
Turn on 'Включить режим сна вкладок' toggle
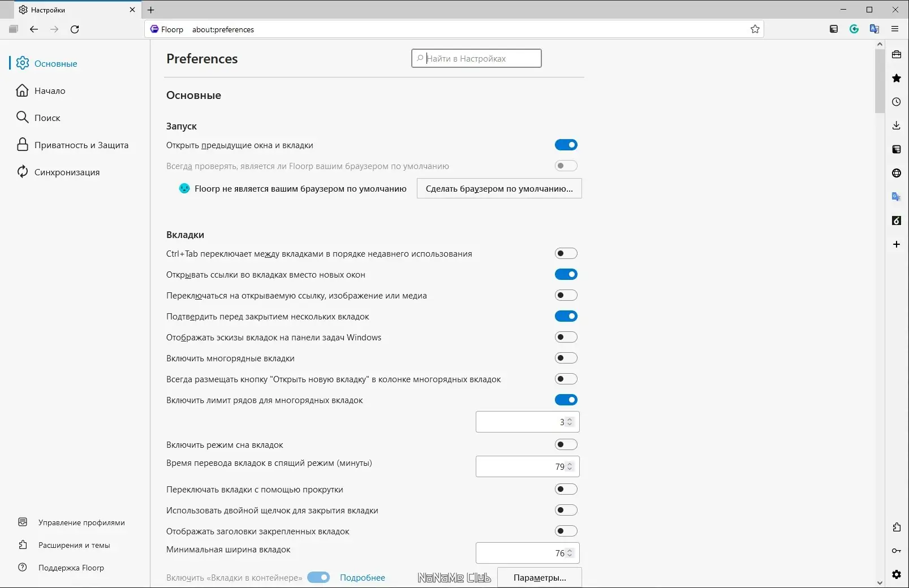point(566,445)
